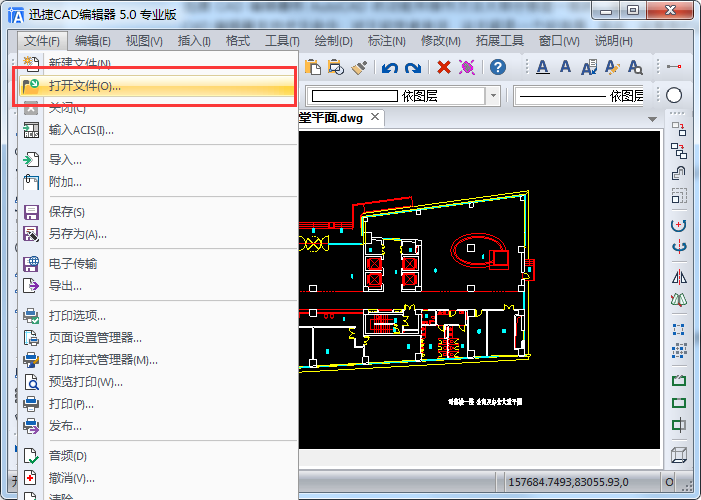Open the 格式 menu
Viewport: 701px width, 500px height.
[x=237, y=41]
